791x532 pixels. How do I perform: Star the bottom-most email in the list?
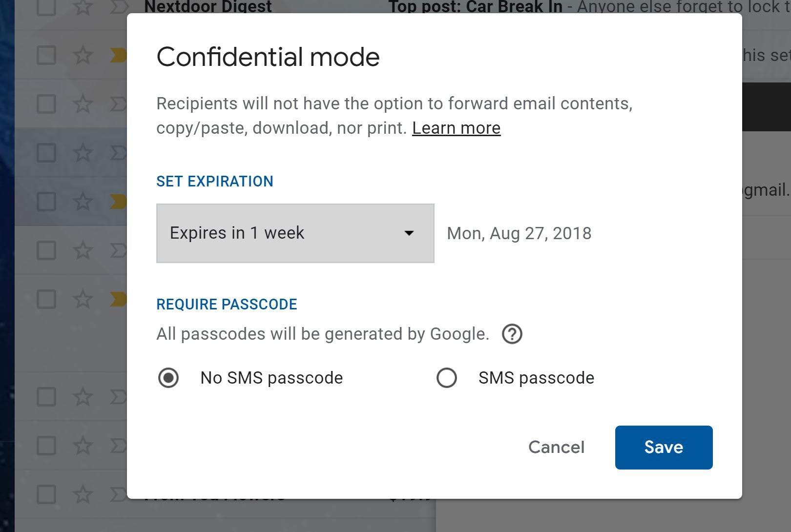pos(83,494)
